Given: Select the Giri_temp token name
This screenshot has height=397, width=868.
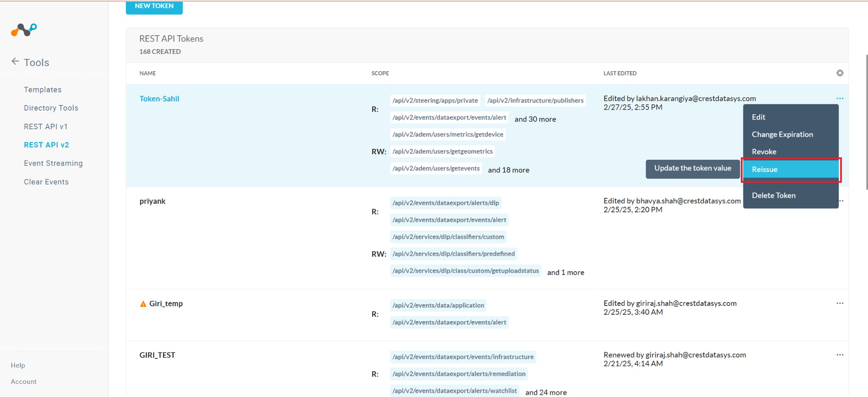Looking at the screenshot, I should [166, 304].
